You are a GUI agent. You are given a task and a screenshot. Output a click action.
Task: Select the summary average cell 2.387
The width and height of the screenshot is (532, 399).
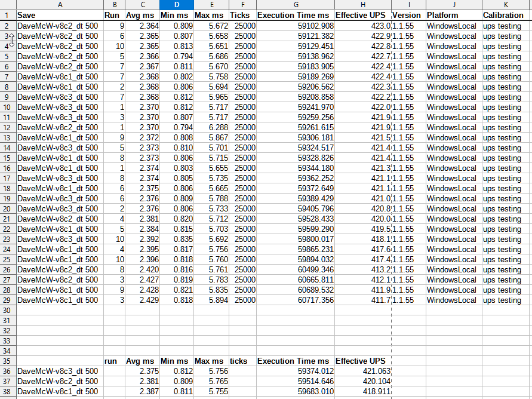[x=142, y=391]
